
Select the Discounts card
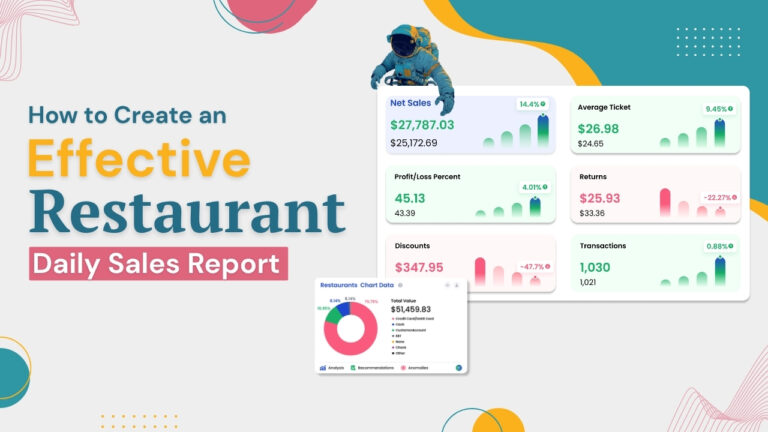(470, 264)
